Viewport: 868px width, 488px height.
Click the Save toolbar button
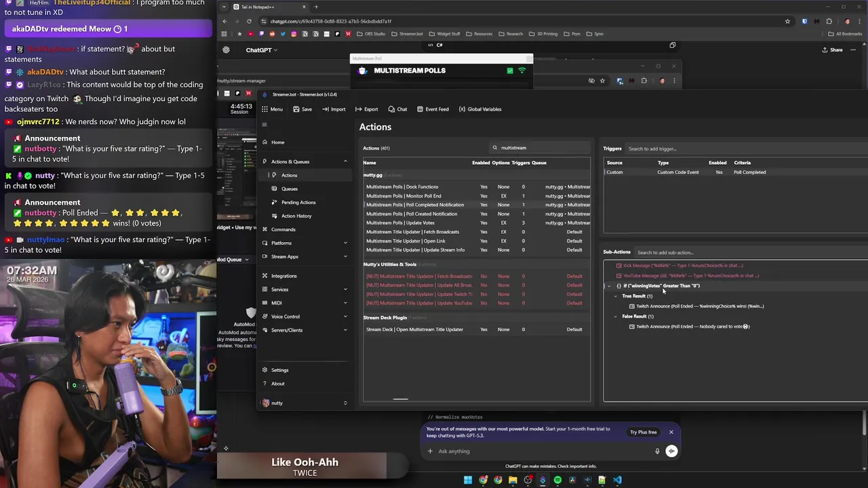click(302, 109)
